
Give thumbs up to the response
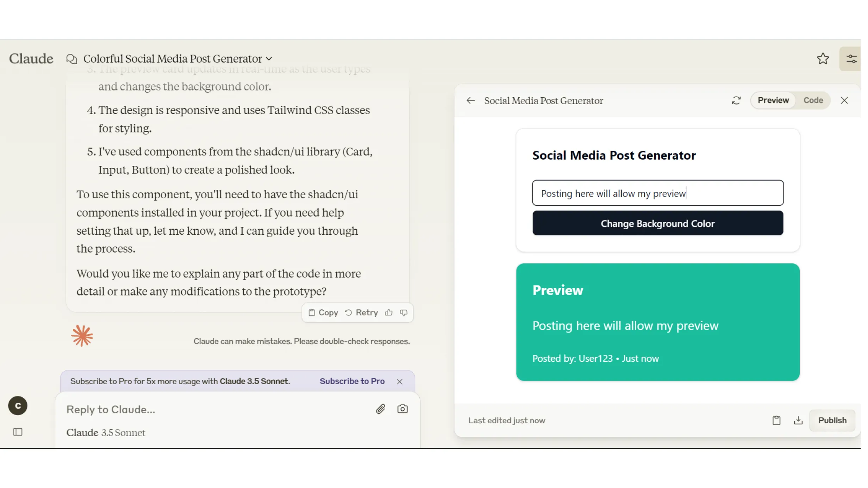(x=389, y=313)
